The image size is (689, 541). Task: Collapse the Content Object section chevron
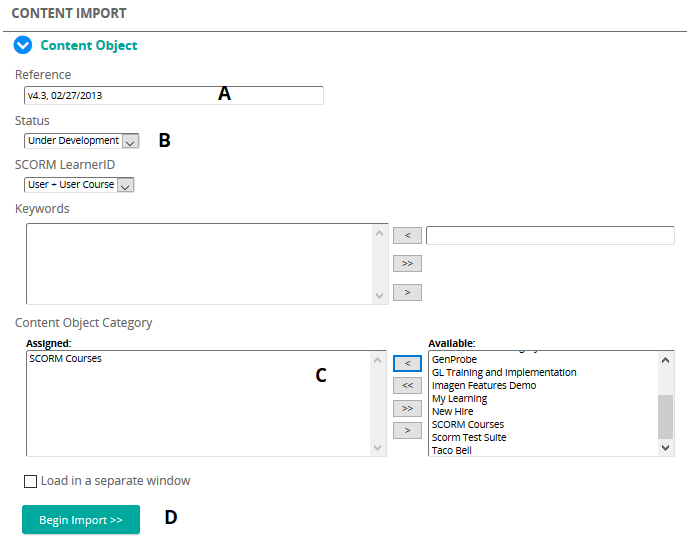(23, 45)
